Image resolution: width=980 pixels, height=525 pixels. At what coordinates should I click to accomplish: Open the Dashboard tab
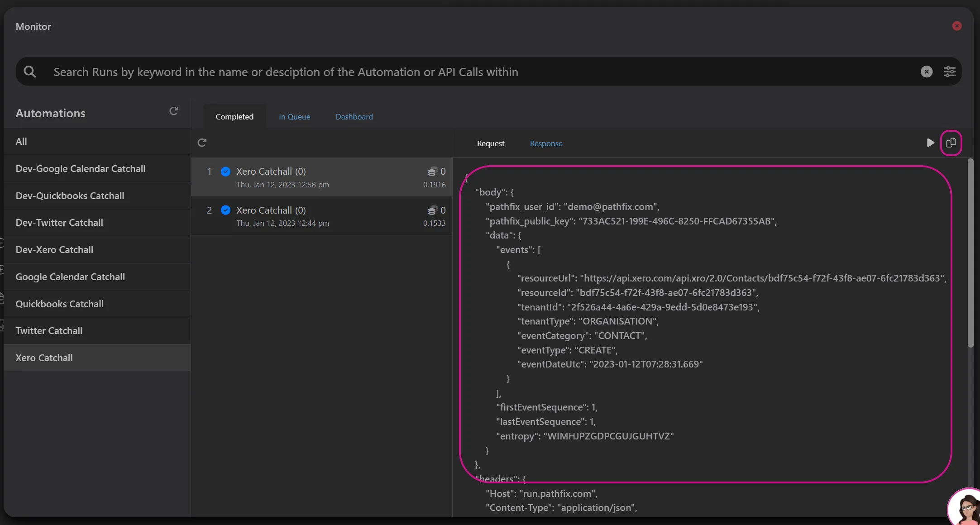[x=354, y=116]
